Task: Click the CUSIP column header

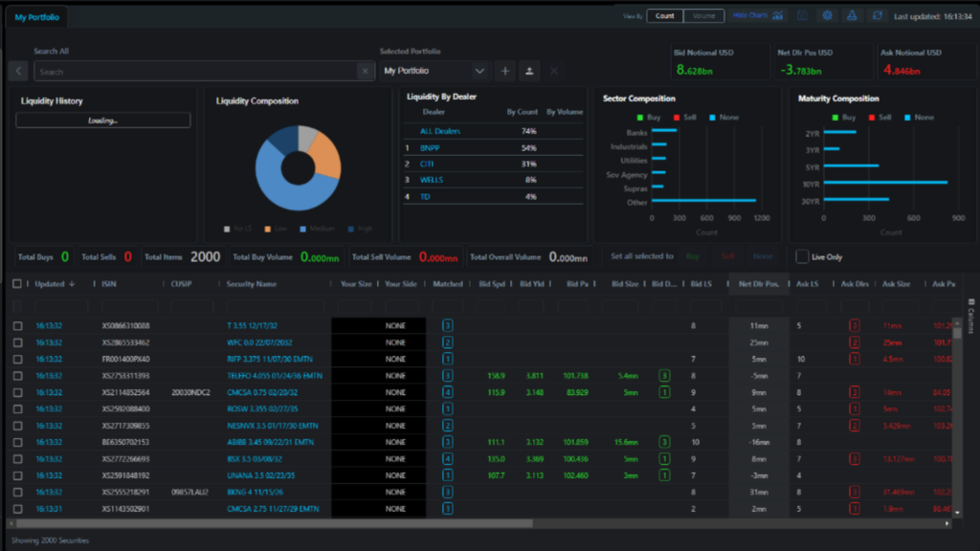Action: (181, 283)
